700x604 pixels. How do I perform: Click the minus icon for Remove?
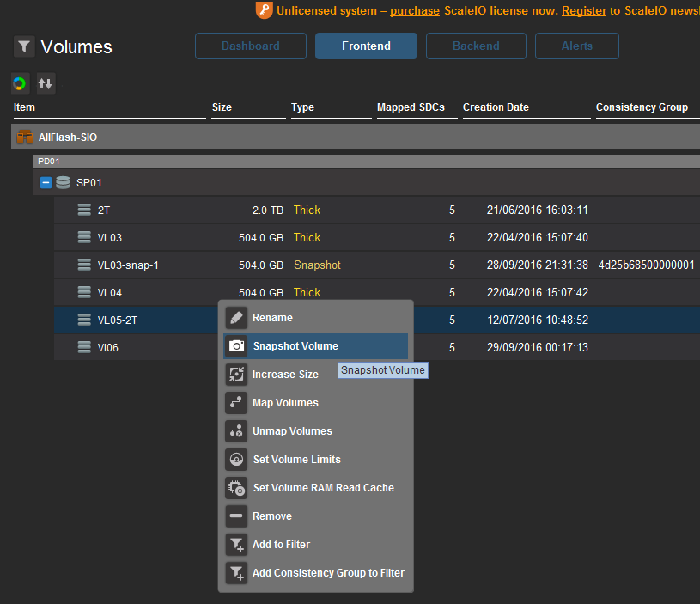(x=236, y=516)
